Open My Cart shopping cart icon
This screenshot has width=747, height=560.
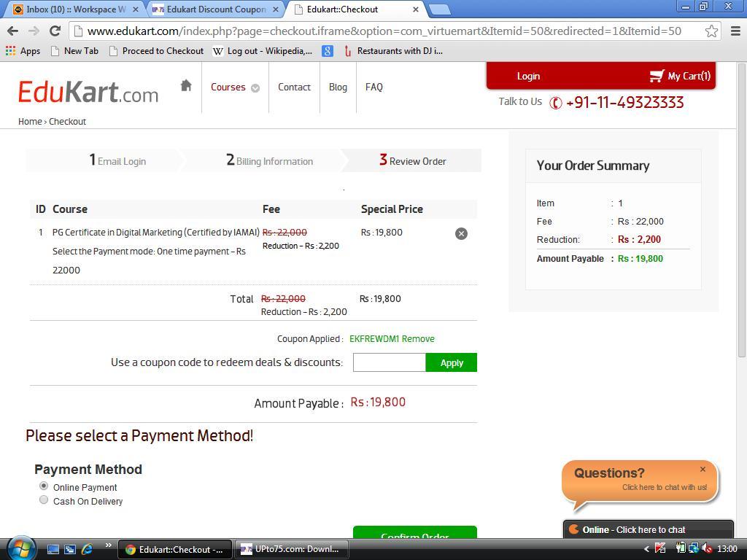[x=657, y=76]
